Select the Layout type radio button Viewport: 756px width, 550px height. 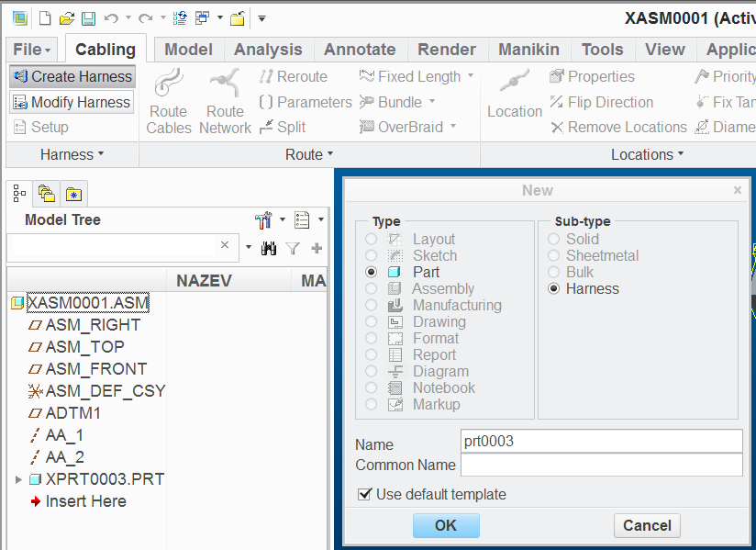[371, 239]
